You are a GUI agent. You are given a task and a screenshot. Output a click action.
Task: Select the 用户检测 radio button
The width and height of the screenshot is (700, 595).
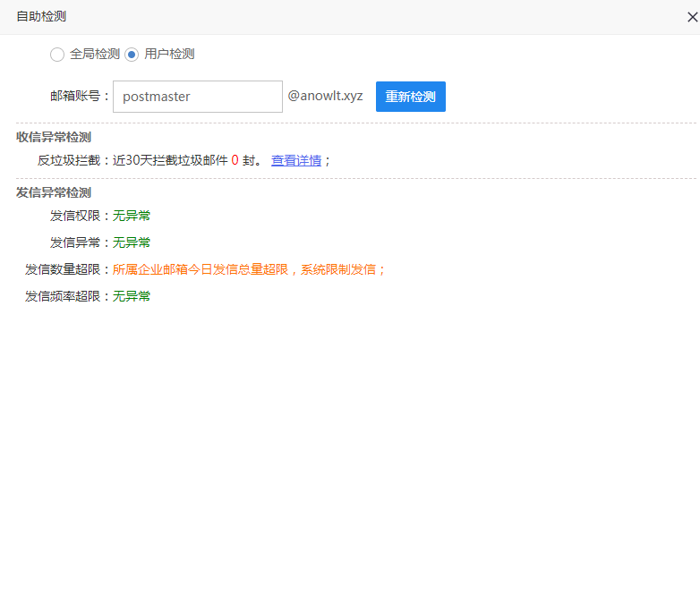132,55
